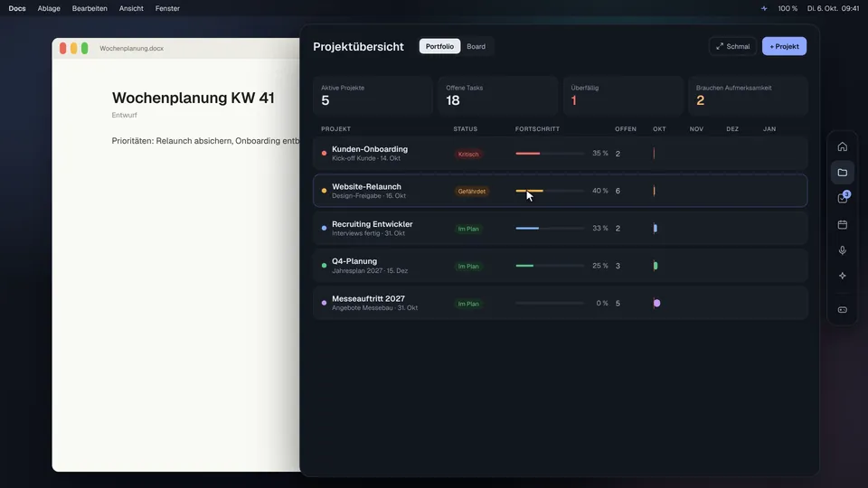Switch to the Portfolio tab
Image resolution: width=868 pixels, height=488 pixels.
(x=439, y=46)
